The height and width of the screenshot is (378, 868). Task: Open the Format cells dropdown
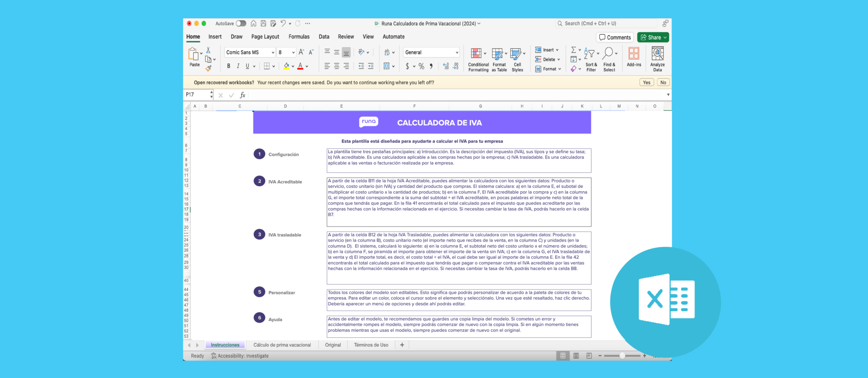tap(548, 69)
